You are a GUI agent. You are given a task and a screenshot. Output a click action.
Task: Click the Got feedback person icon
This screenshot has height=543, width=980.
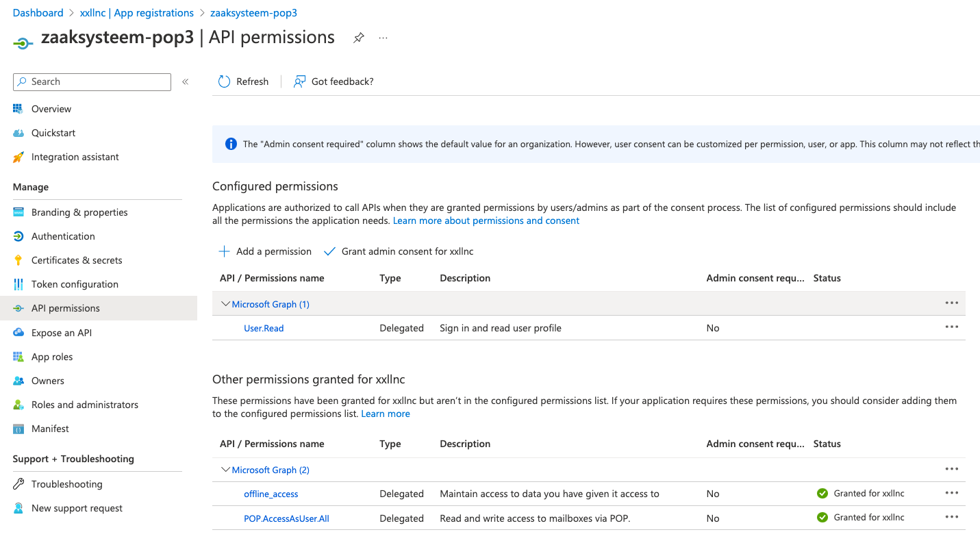click(x=299, y=81)
